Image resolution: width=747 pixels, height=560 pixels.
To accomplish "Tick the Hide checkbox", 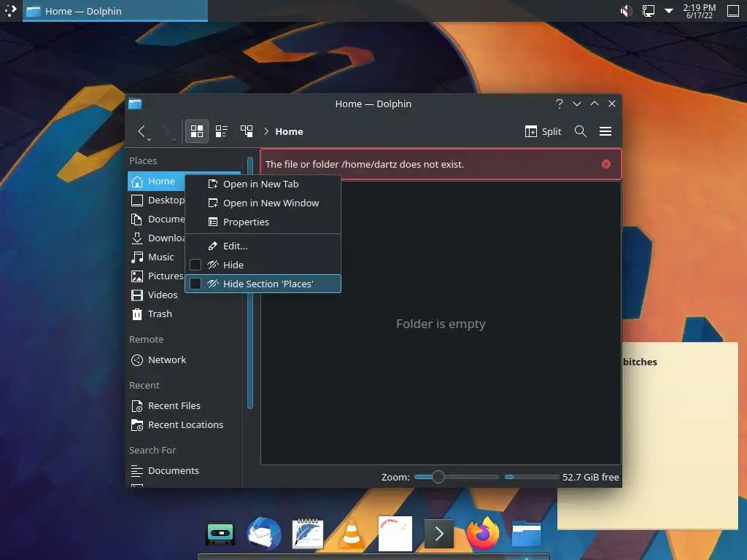I will (196, 265).
